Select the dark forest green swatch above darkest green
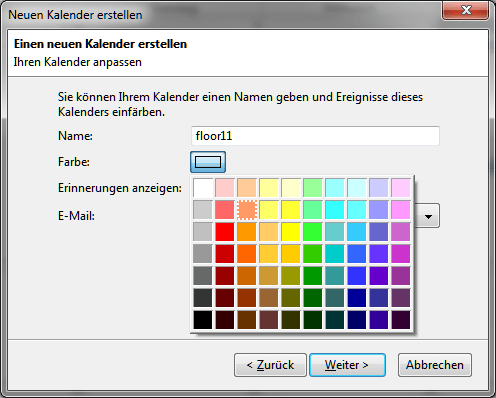This screenshot has width=496, height=398. point(313,298)
